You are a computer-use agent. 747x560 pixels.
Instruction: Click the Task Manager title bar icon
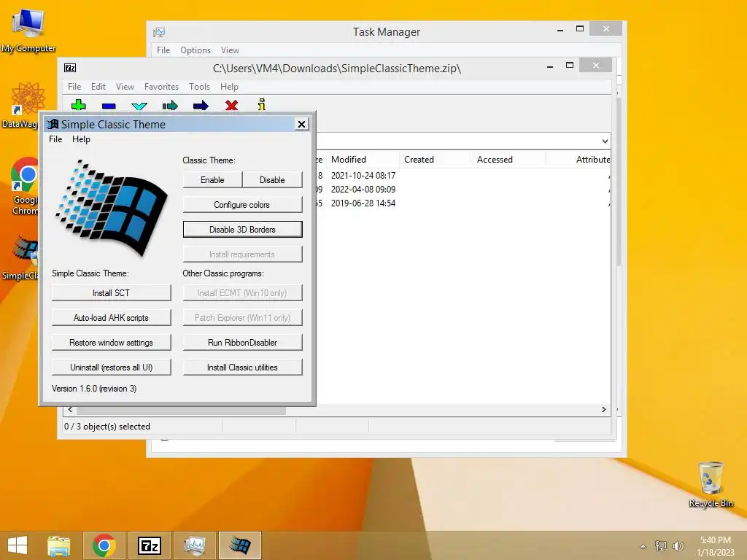(158, 32)
